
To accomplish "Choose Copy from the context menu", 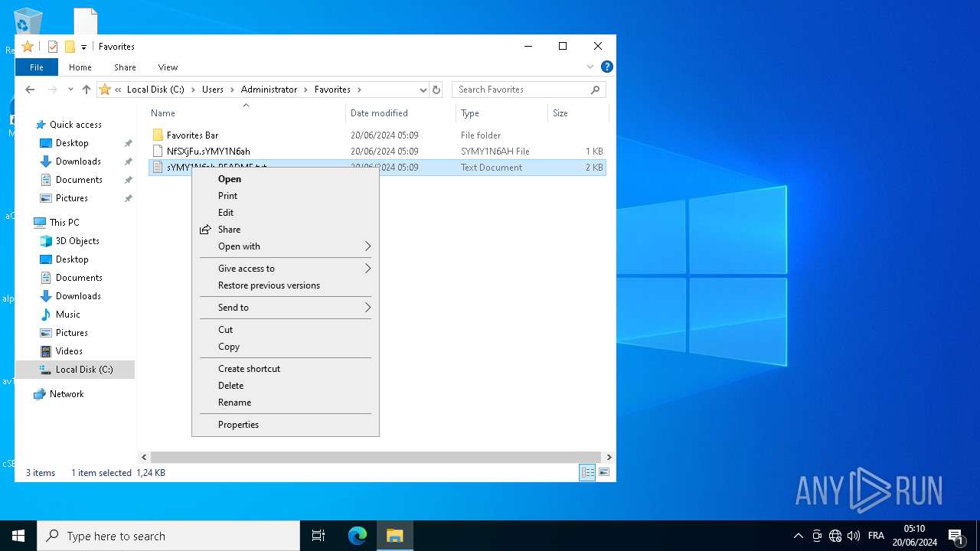I will (x=285, y=347).
